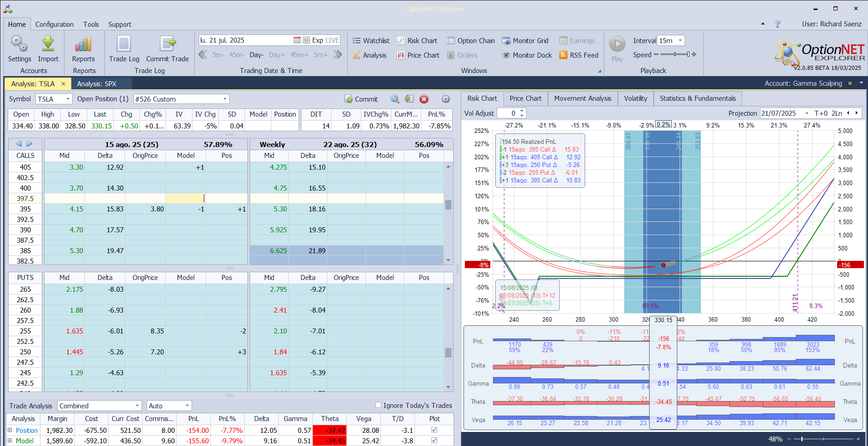Open the Interval 15m dropdown
The height and width of the screenshot is (446, 868).
[x=680, y=40]
